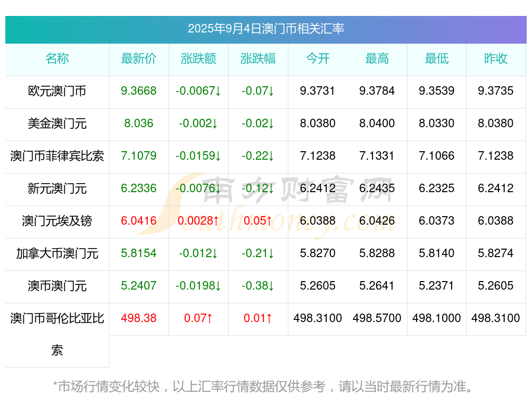The width and height of the screenshot is (532, 403).
Task: Click the disclaimer 市场行情变化较快 footnote
Action: click(263, 386)
